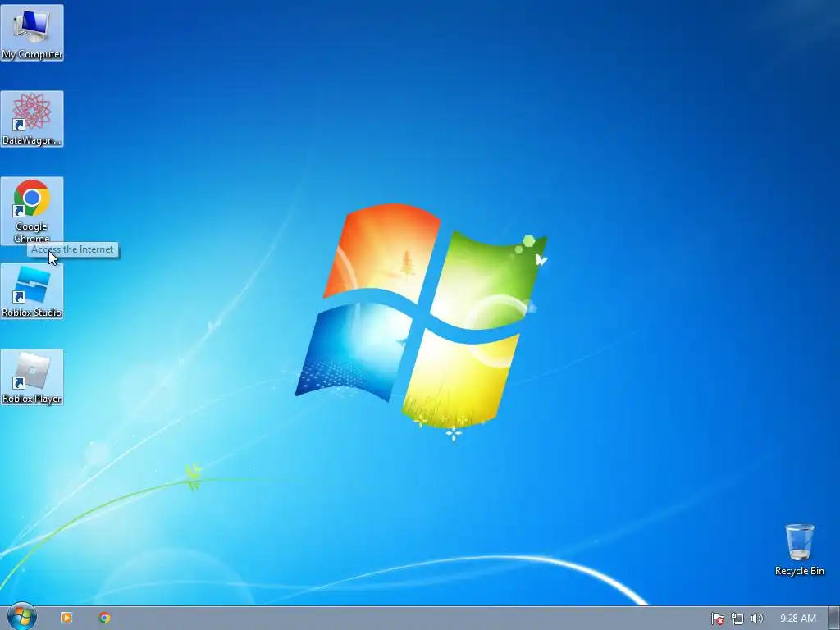Select the Google Chrome desktop shortcut
Image resolution: width=840 pixels, height=630 pixels.
(x=32, y=211)
